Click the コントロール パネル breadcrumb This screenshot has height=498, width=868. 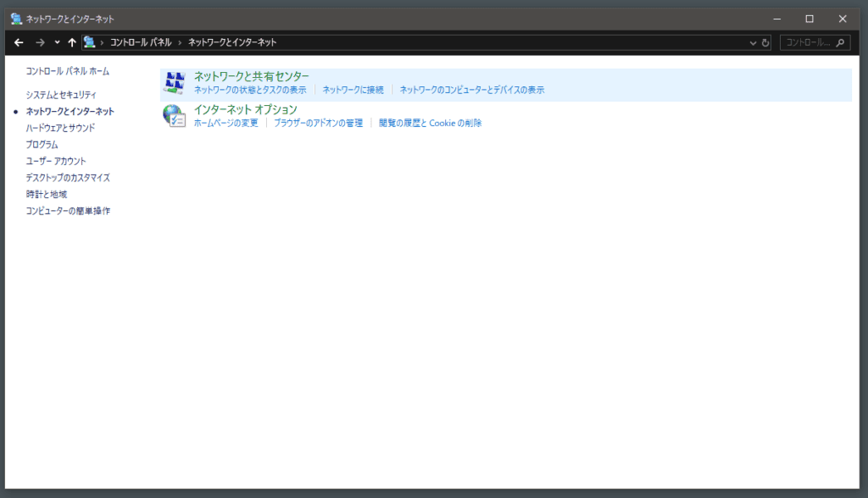[x=141, y=42]
